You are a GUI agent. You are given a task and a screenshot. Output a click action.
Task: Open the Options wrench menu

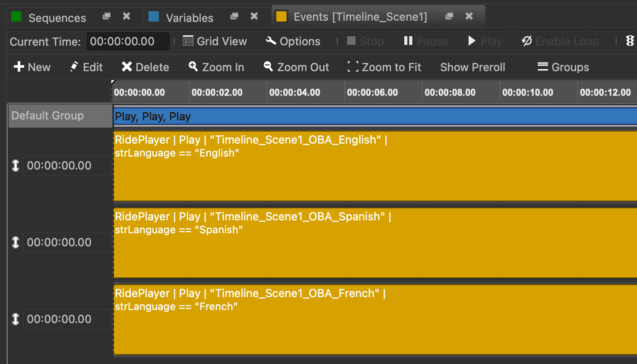coord(293,41)
